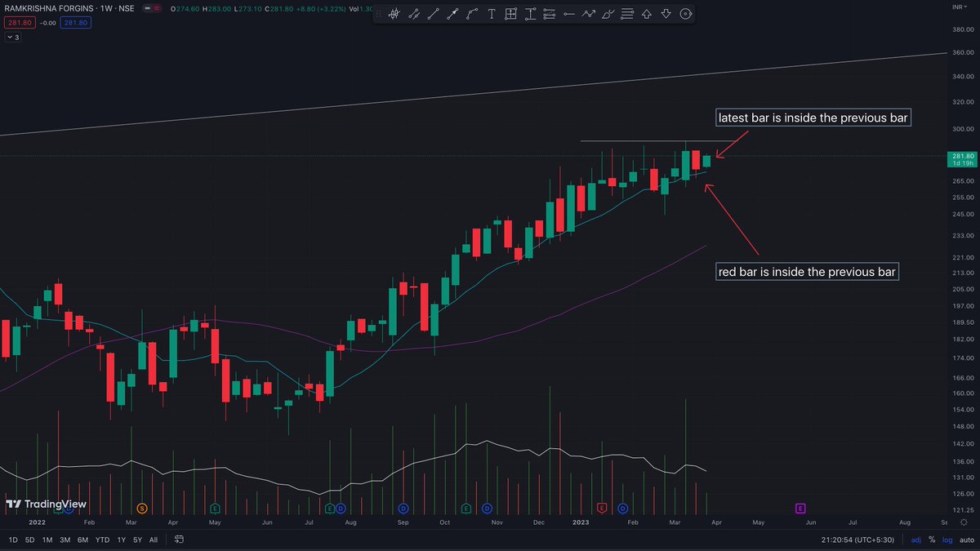Select the All date range tab
980x551 pixels.
153,540
